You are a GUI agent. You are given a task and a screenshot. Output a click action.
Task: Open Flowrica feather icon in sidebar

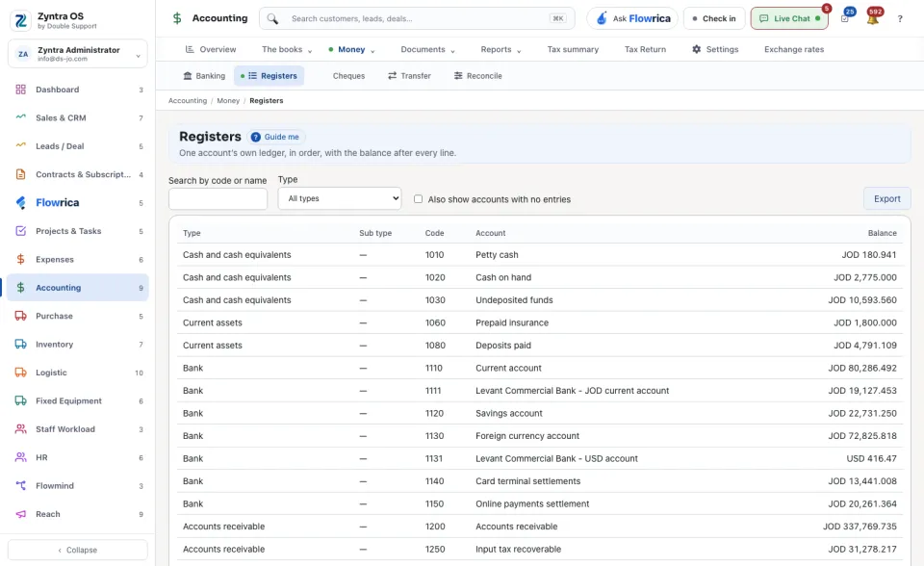(20, 203)
